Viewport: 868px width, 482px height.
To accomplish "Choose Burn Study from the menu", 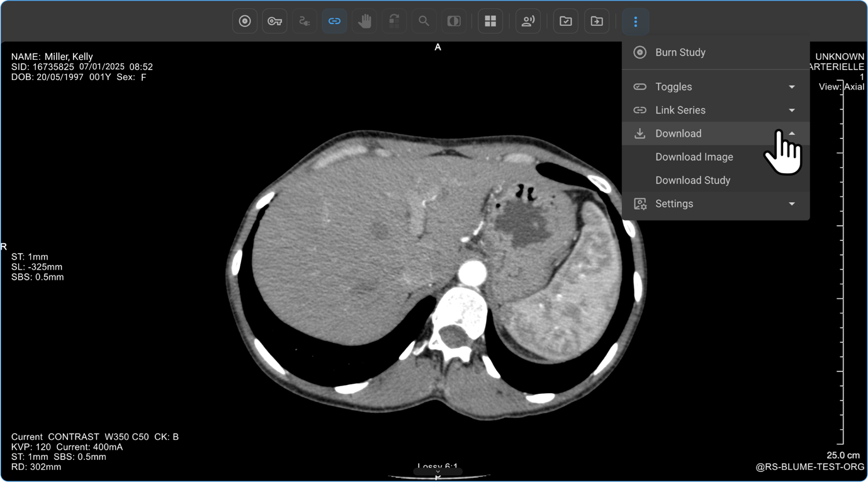I will [680, 52].
